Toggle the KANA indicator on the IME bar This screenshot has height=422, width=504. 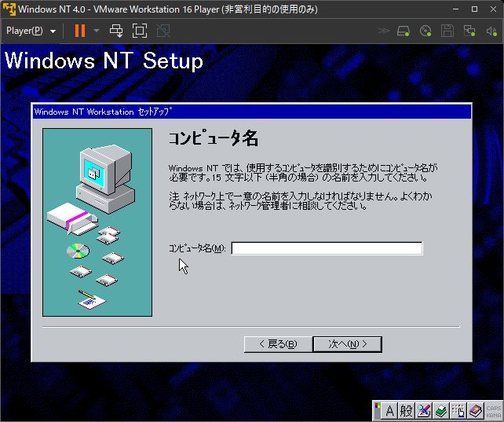(493, 415)
